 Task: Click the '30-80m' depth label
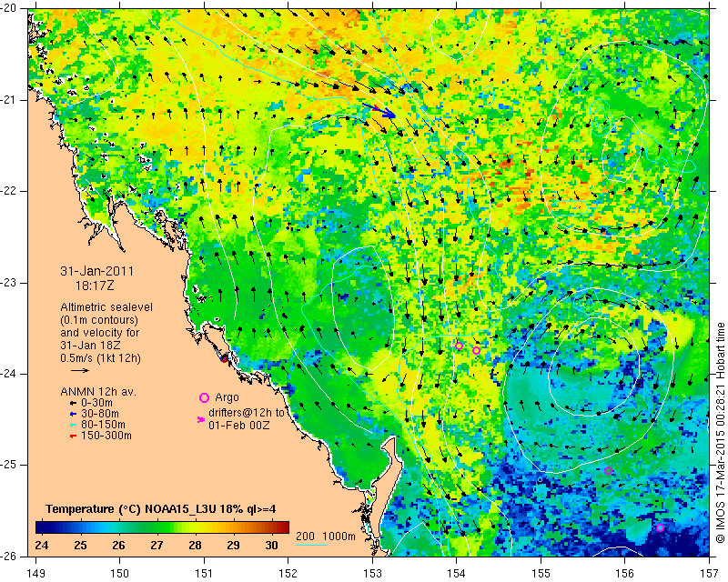pos(100,414)
